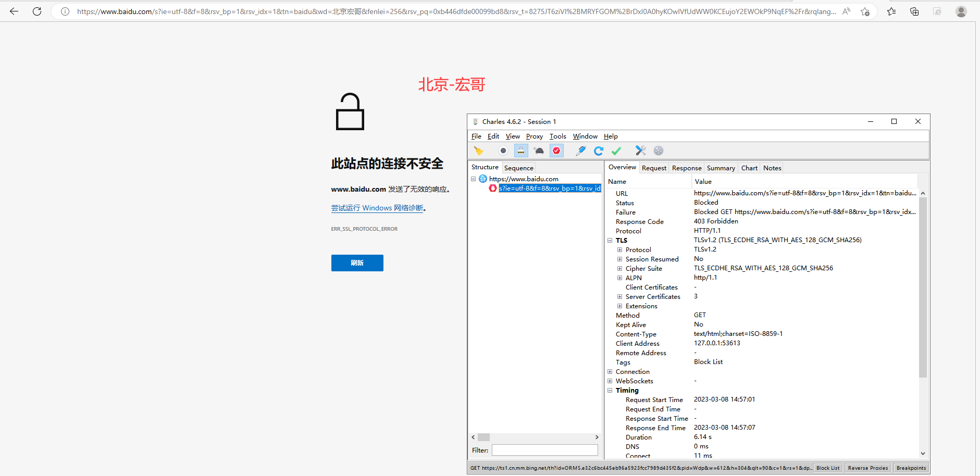This screenshot has height=476, width=980.
Task: Click the green checkmark Validate icon
Action: click(616, 151)
